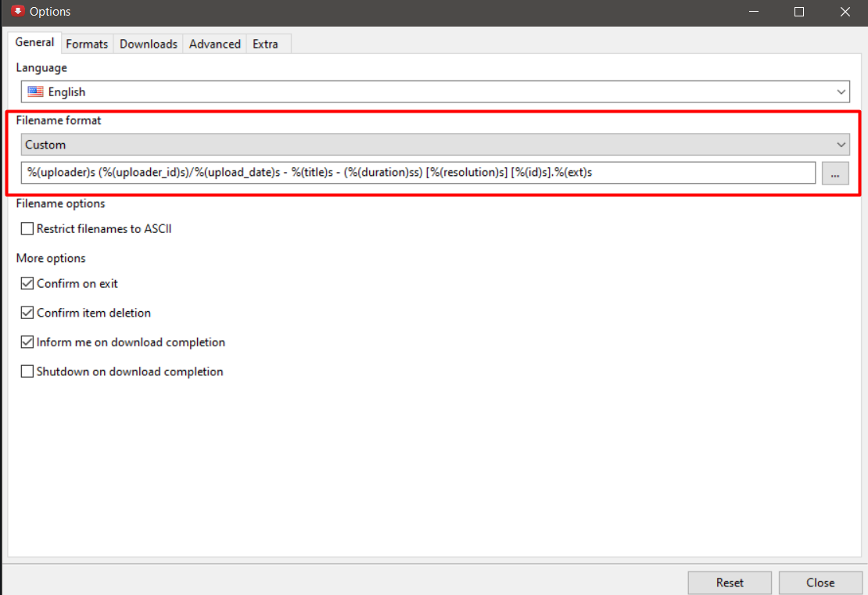Uncheck Confirm on exit

(x=27, y=283)
